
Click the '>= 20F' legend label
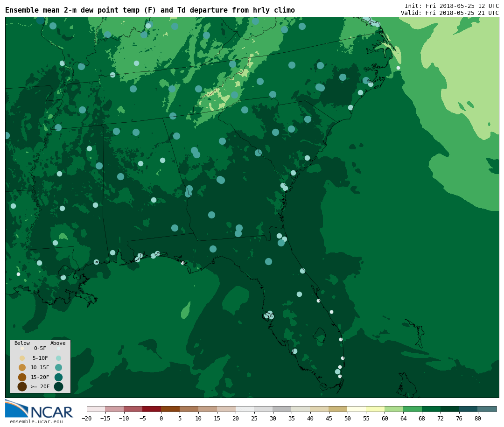point(40,386)
